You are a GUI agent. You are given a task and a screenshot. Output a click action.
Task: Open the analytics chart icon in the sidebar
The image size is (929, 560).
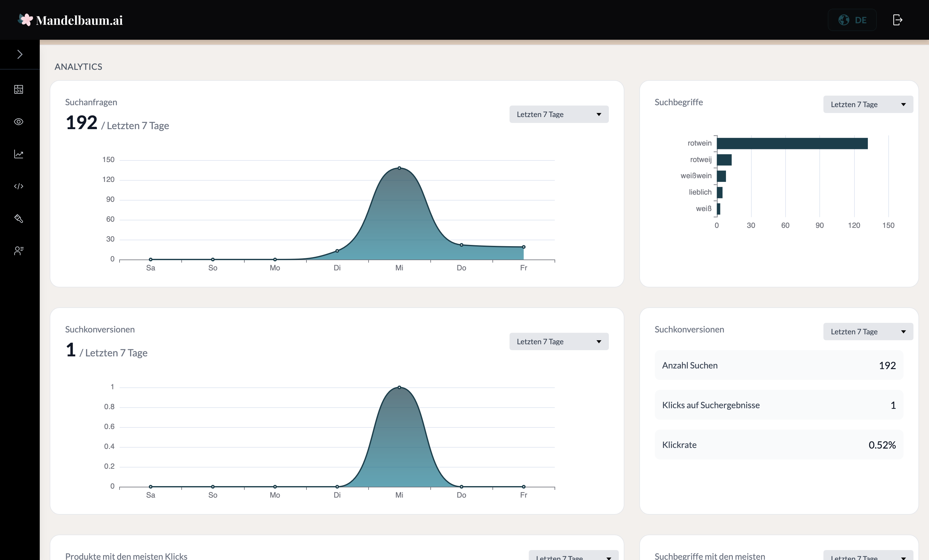click(x=19, y=154)
